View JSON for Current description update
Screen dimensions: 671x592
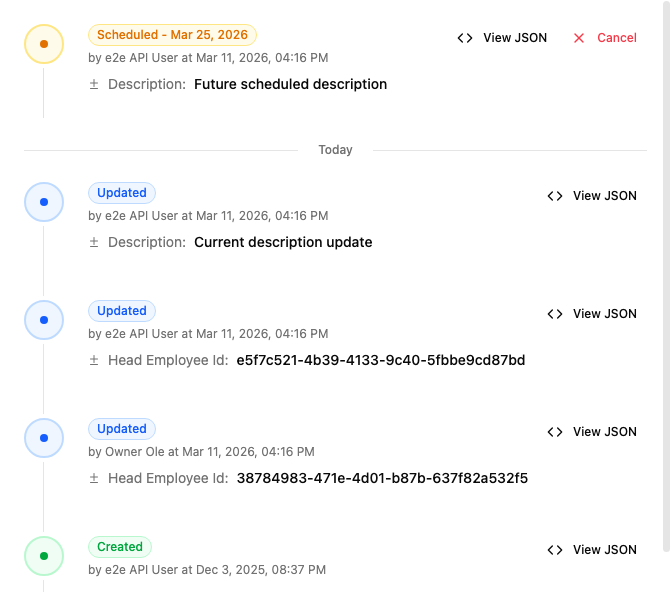(604, 196)
